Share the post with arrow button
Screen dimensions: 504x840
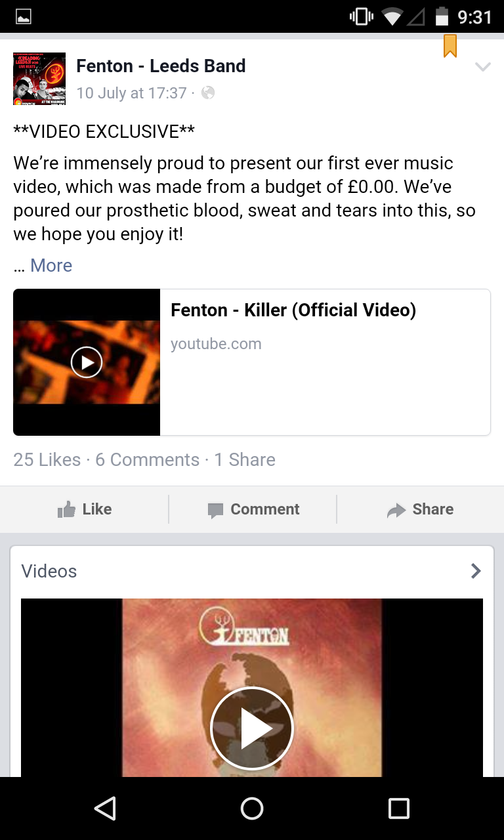pyautogui.click(x=420, y=509)
